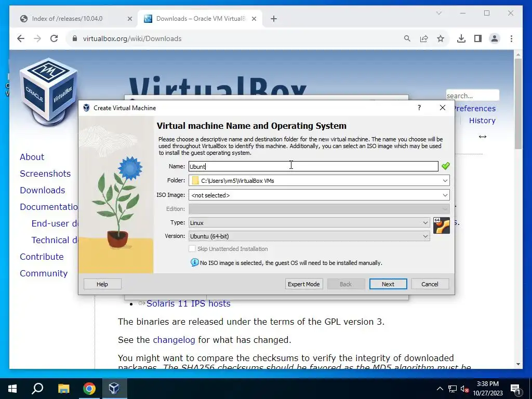Open File Explorer from taskbar

point(63,389)
